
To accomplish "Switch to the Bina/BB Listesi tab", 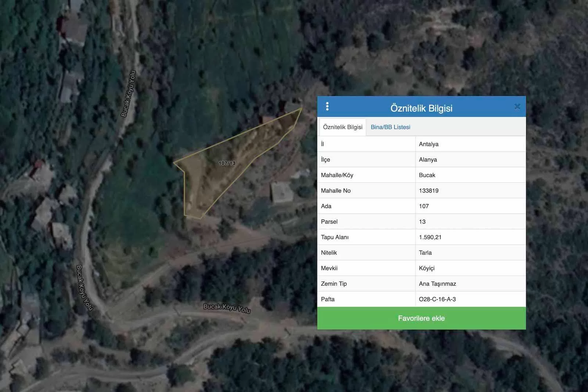I will tap(390, 127).
